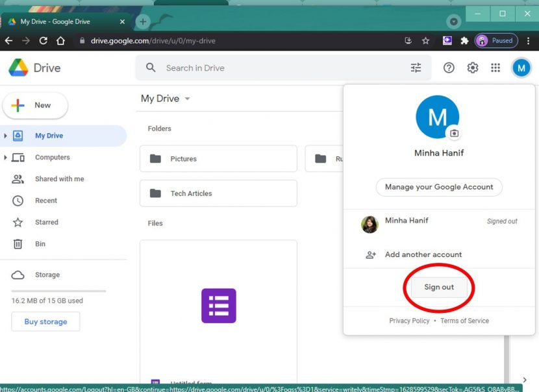Bookmark this page with star icon
This screenshot has width=539, height=392.
[x=425, y=40]
